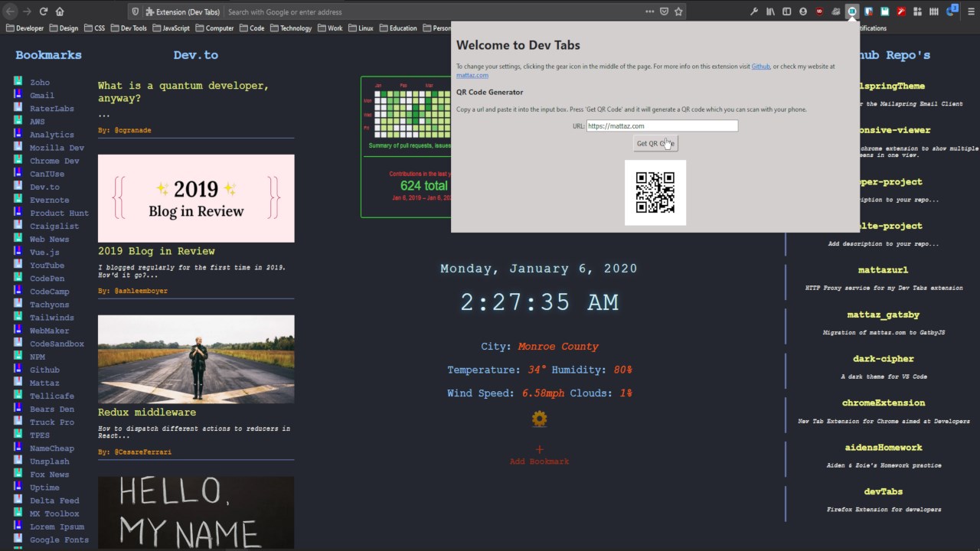Open the devTabs repository
Image resolution: width=980 pixels, height=551 pixels.
pos(884,491)
